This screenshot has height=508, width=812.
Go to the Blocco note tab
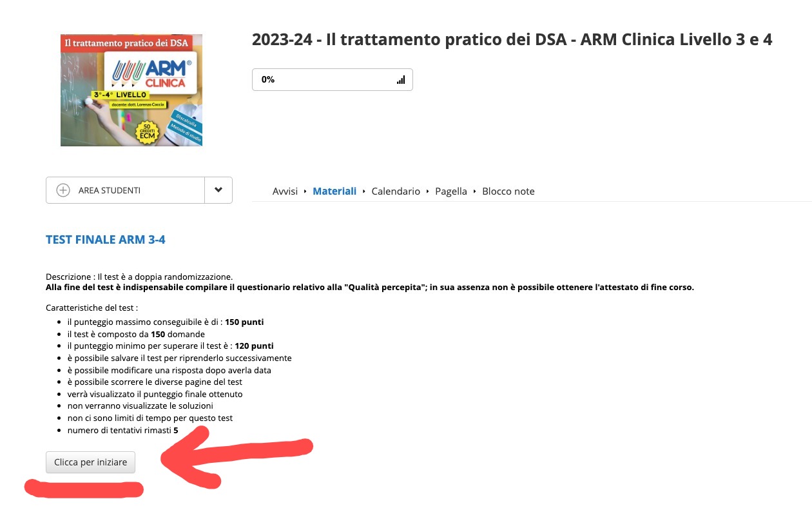[x=508, y=191]
